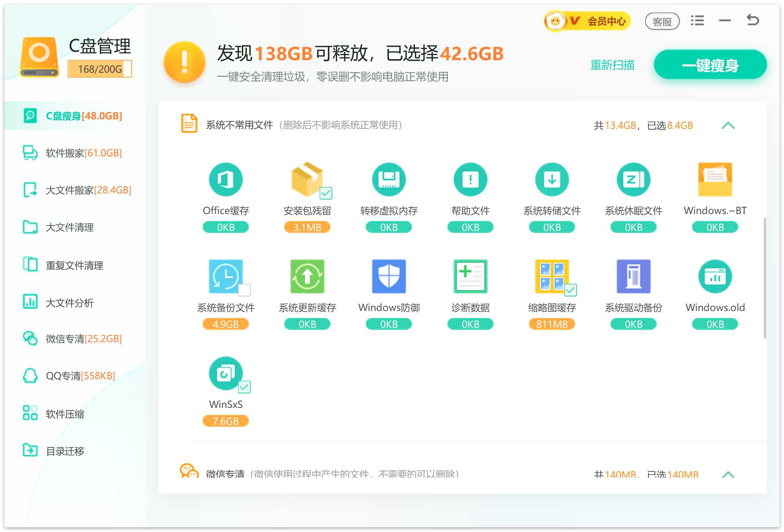Click the 4.9GB size badge
Screen dimensions: 784x532
(226, 324)
